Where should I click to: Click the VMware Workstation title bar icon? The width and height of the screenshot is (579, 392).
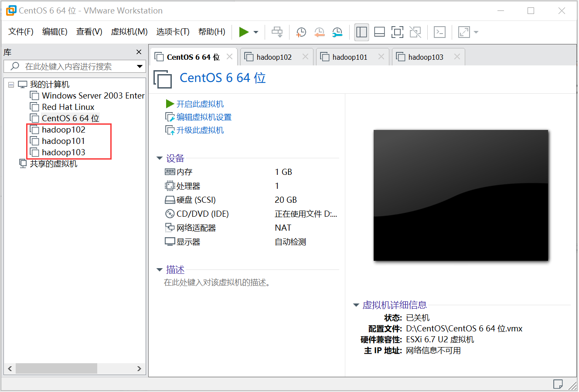tap(11, 10)
